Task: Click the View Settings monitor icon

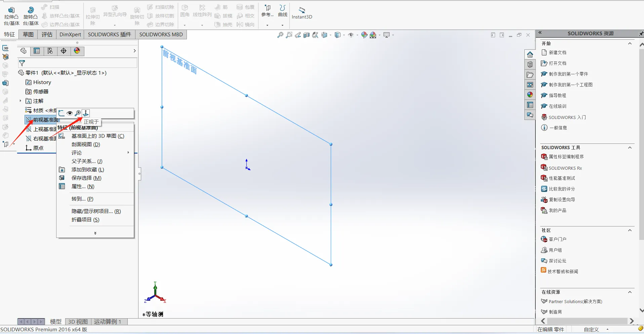Action: coord(387,35)
